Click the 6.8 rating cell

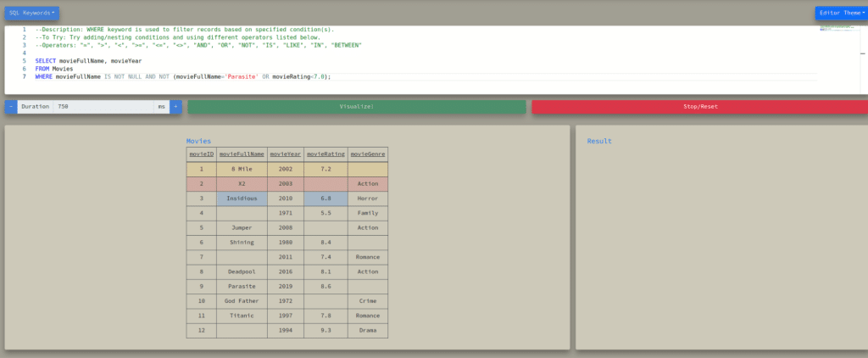click(326, 199)
